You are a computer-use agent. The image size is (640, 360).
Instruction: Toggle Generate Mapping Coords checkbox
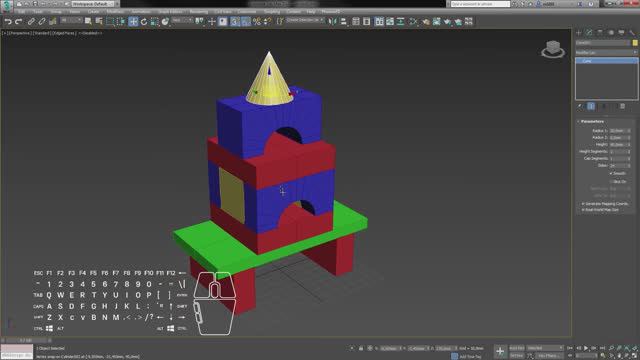pyautogui.click(x=583, y=204)
